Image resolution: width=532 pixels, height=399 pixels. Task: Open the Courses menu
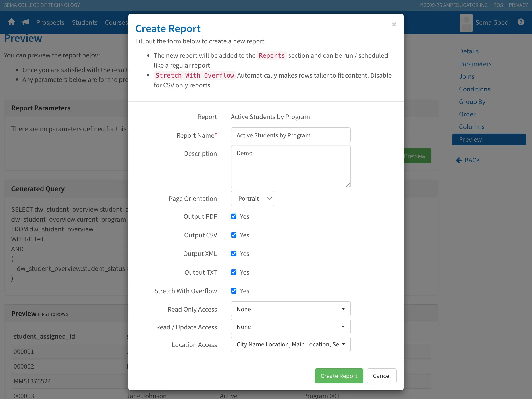point(116,22)
